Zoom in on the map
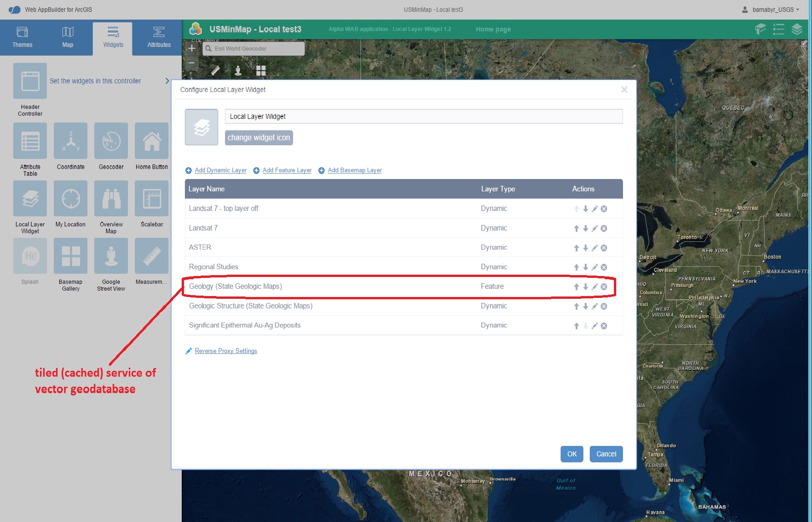 pos(192,48)
